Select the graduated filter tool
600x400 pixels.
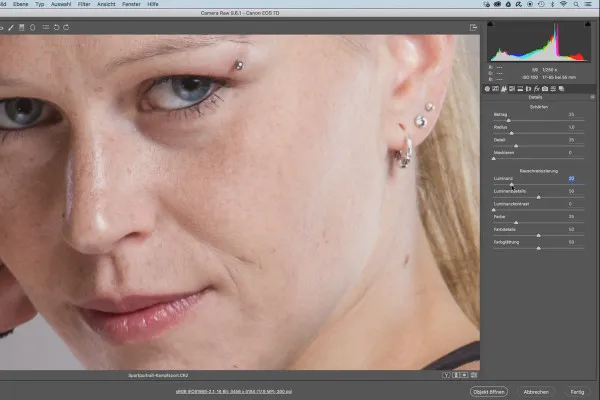pyautogui.click(x=22, y=28)
